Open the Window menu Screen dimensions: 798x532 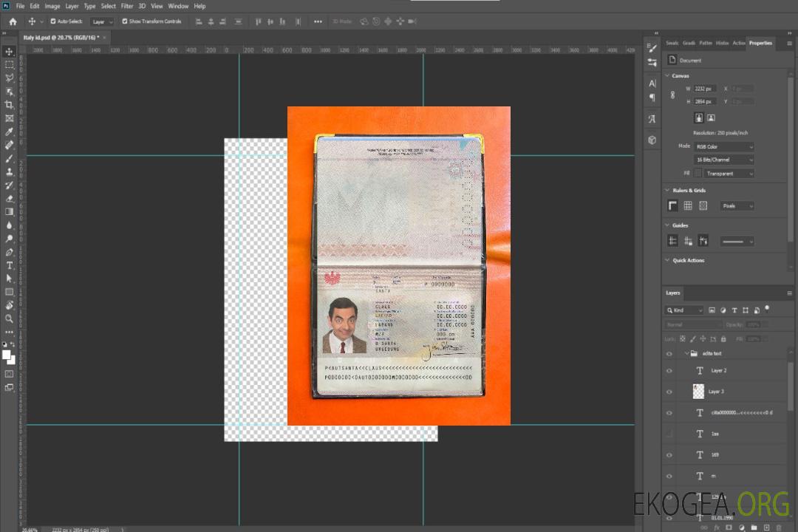(178, 6)
